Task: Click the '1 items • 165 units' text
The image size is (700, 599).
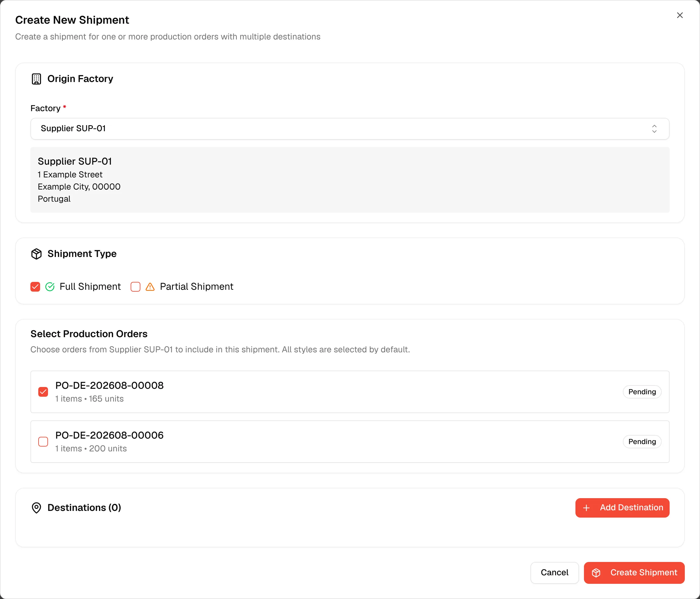Action: coord(90,399)
